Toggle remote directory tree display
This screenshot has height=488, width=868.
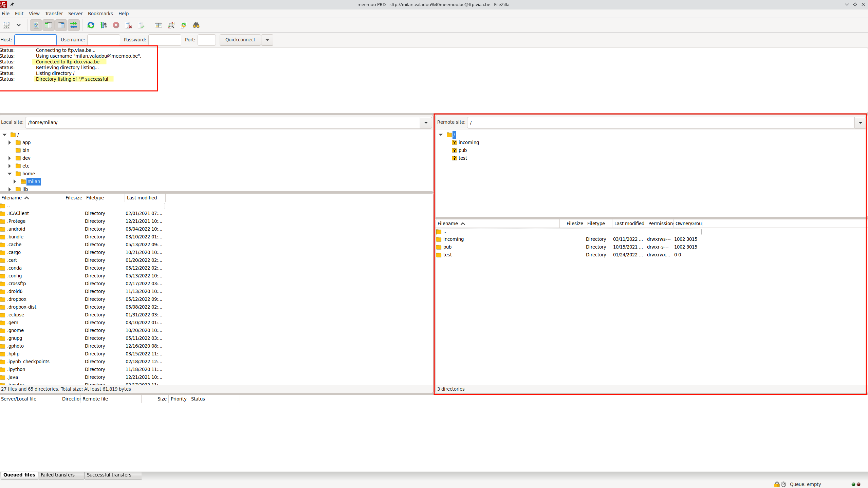61,25
